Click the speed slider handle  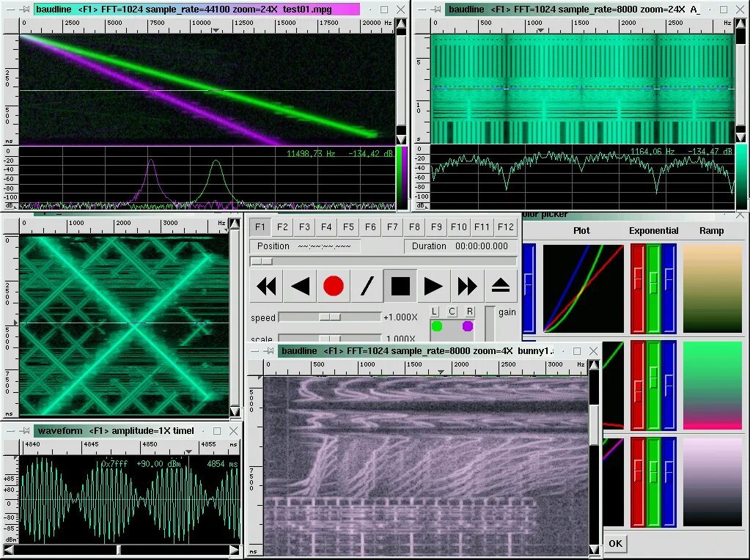coord(330,317)
